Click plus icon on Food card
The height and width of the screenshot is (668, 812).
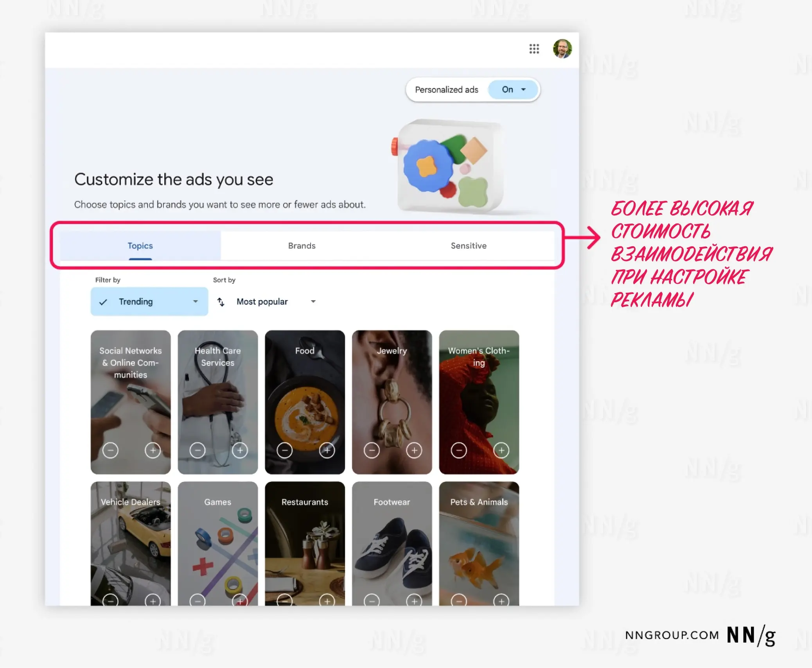327,450
